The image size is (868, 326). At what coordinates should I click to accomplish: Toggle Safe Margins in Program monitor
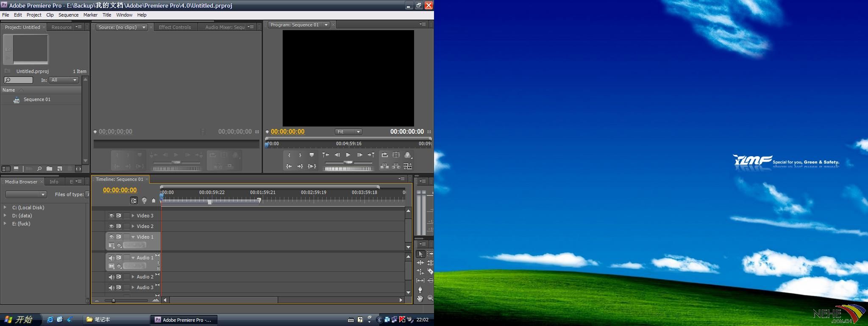(x=396, y=155)
